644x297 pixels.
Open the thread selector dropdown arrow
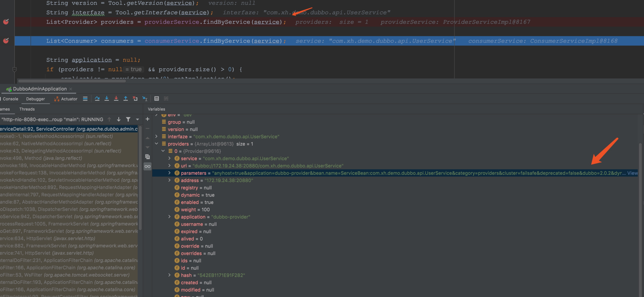point(138,119)
